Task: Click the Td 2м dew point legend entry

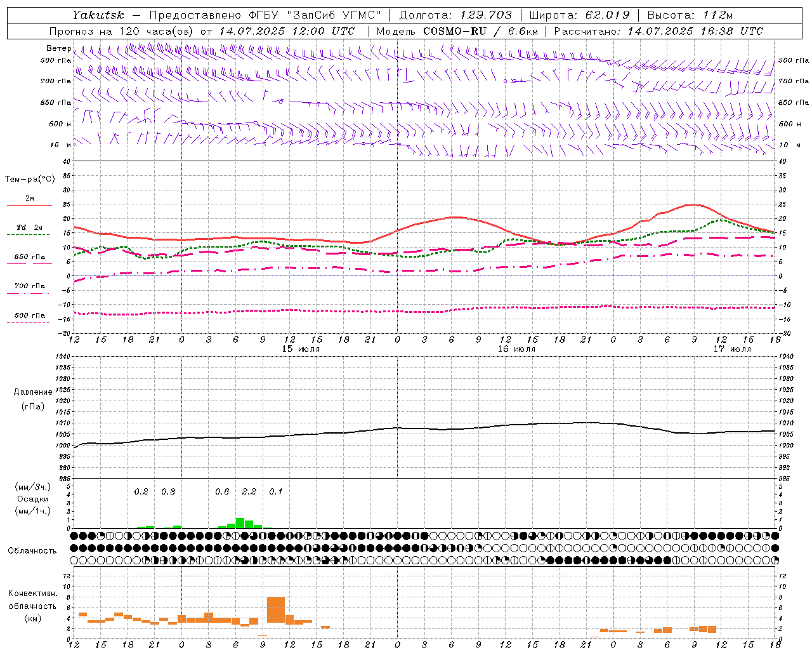Action: (30, 227)
